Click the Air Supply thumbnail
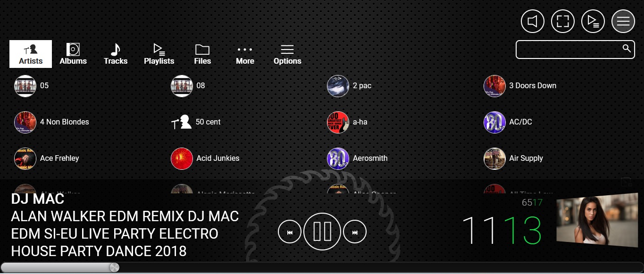 [x=495, y=158]
